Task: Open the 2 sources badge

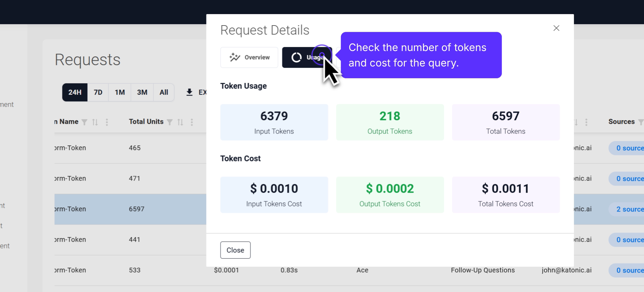Action: (629, 209)
